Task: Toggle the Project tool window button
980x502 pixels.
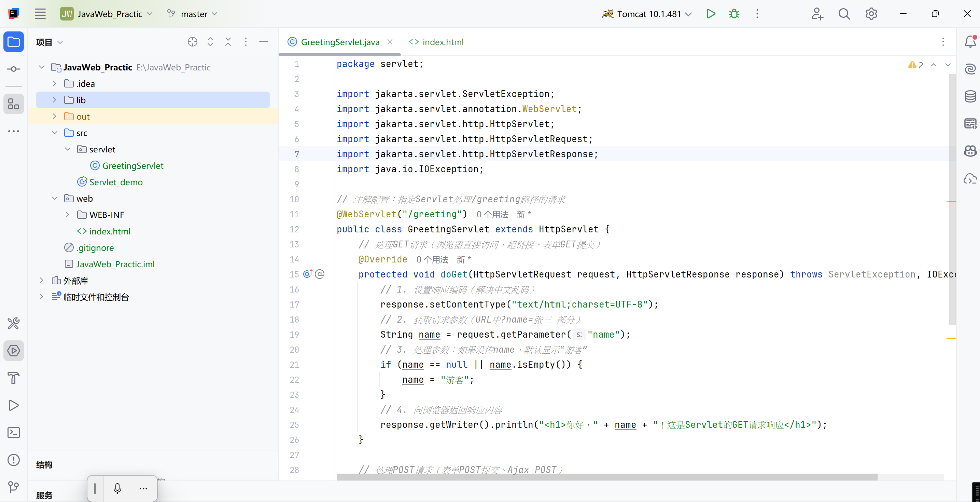Action: (x=14, y=42)
